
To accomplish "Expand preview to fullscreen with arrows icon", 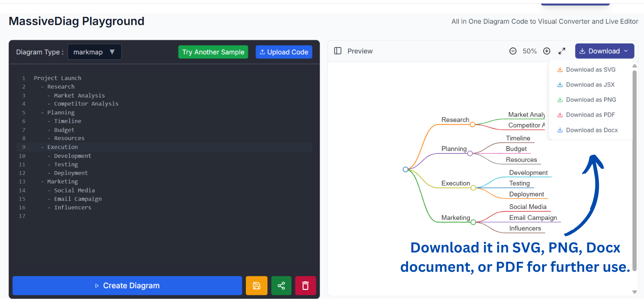I will [562, 51].
